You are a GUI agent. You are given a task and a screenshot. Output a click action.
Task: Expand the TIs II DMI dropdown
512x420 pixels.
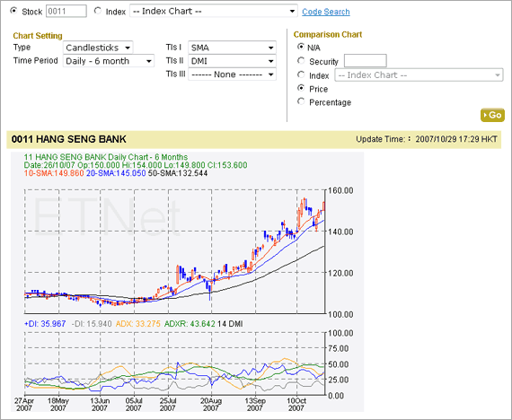(232, 61)
